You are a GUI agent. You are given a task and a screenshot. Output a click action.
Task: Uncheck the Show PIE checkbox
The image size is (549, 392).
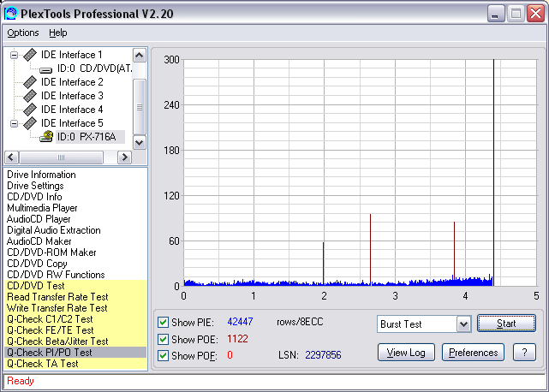(x=163, y=322)
